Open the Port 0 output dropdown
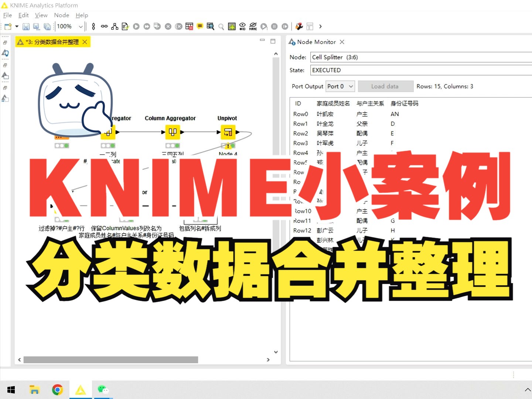532x399 pixels. click(340, 86)
